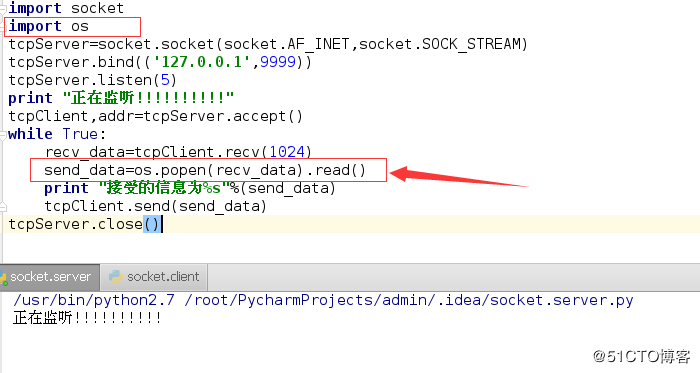700x373 pixels.
Task: Click the /usr/bin/python2.7 text in console
Action: pos(94,300)
